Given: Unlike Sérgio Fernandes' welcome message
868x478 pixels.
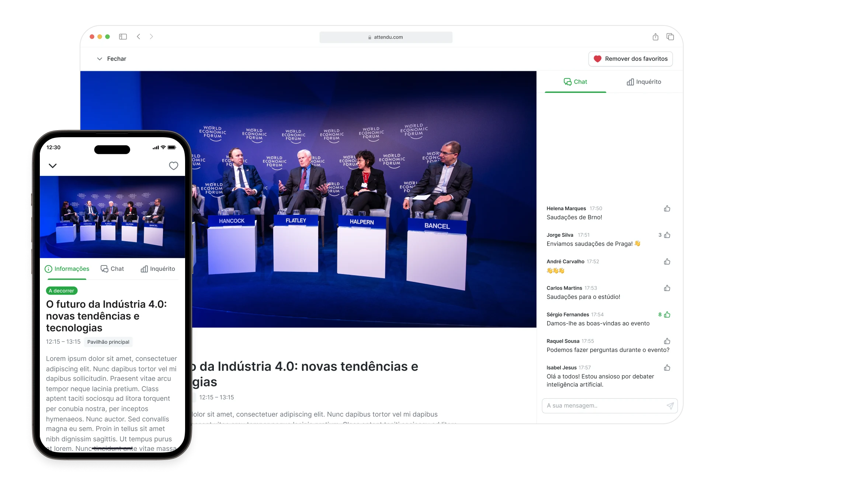Looking at the screenshot, I should pyautogui.click(x=667, y=315).
